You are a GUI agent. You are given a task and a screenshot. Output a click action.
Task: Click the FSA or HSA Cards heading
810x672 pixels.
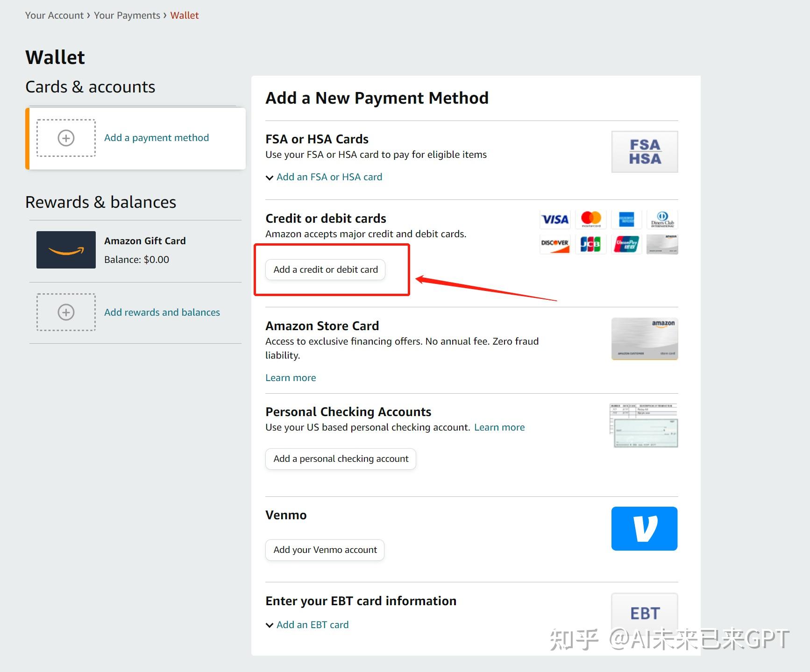[x=317, y=139]
